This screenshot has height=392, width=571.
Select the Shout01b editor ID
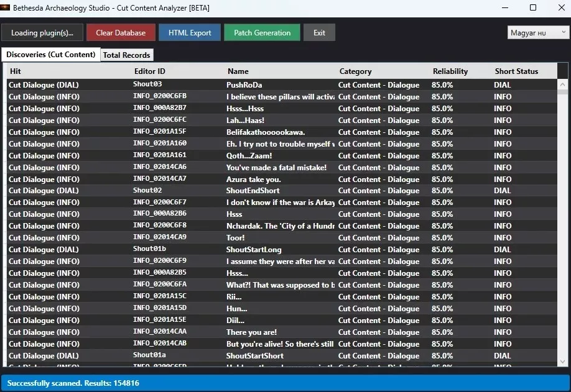149,248
